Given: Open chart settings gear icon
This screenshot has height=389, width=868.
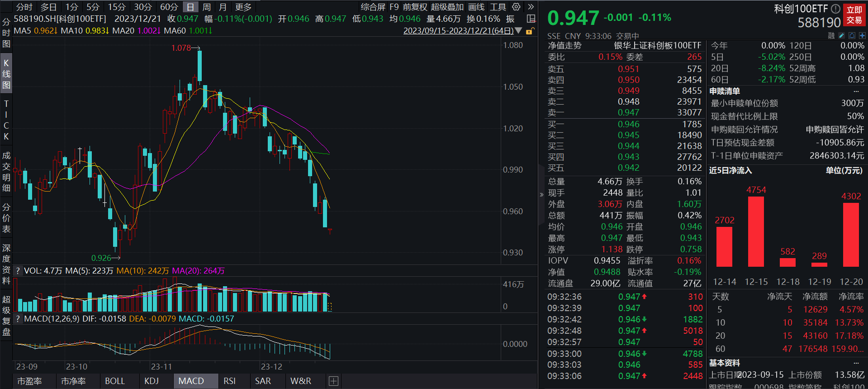Looking at the screenshot, I should 516,7.
